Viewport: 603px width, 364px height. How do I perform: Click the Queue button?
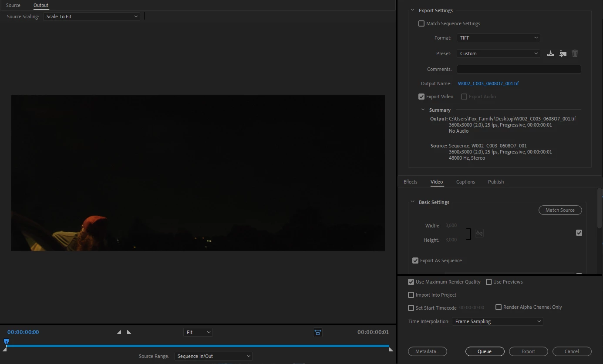tap(485, 351)
